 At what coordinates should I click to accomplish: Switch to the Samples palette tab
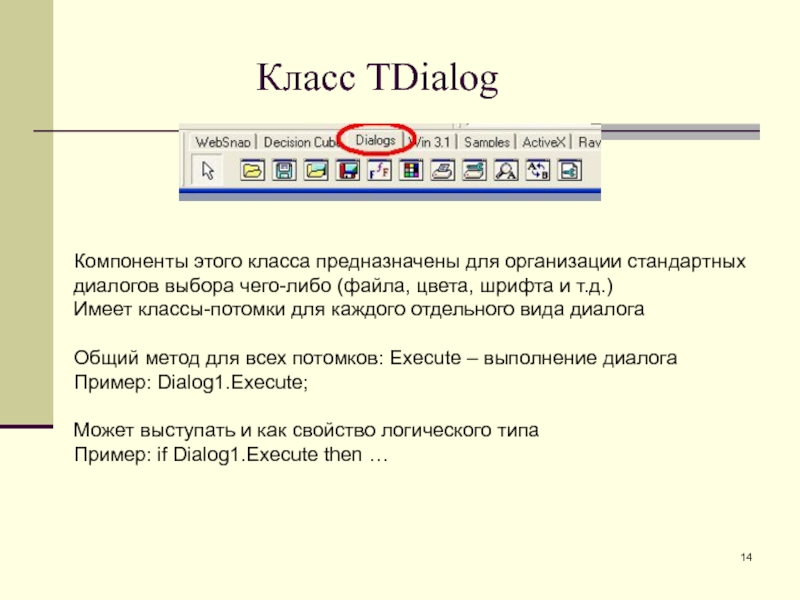tap(487, 142)
